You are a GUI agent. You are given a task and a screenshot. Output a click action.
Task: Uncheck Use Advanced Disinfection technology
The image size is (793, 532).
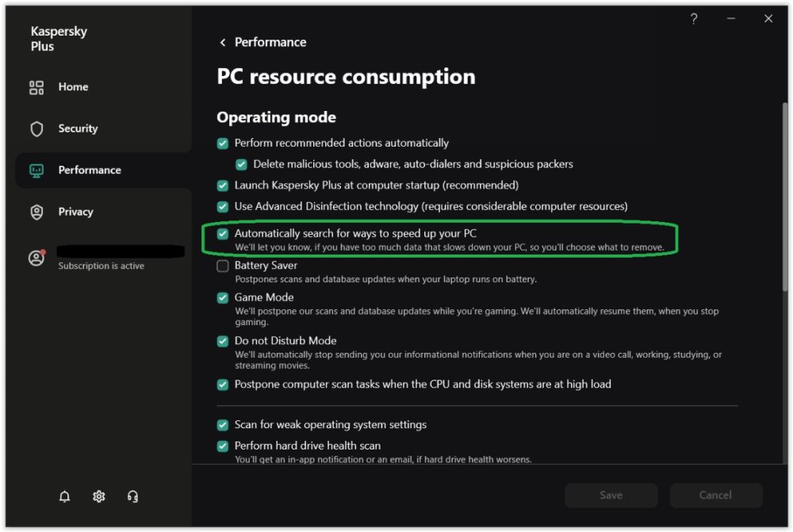point(223,207)
